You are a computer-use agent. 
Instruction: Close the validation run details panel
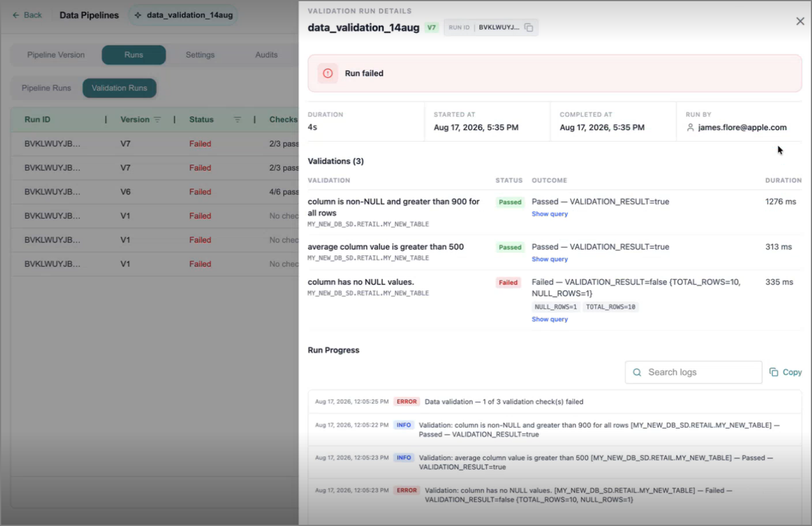[x=800, y=21]
